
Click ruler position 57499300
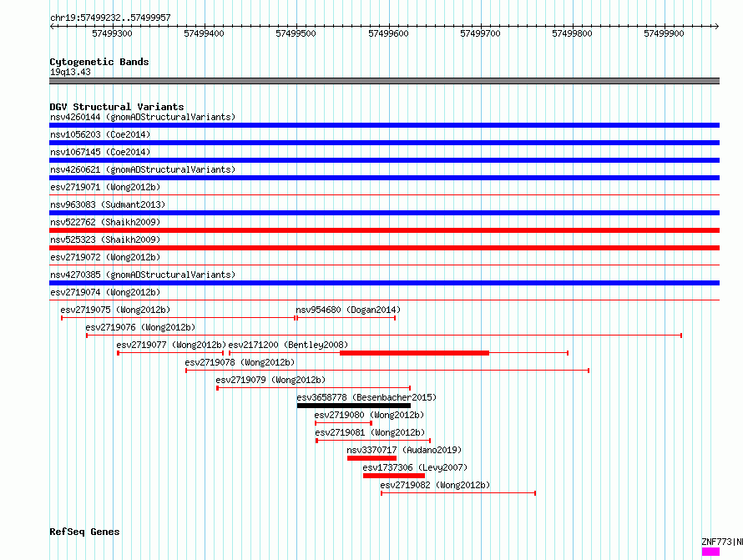click(112, 33)
